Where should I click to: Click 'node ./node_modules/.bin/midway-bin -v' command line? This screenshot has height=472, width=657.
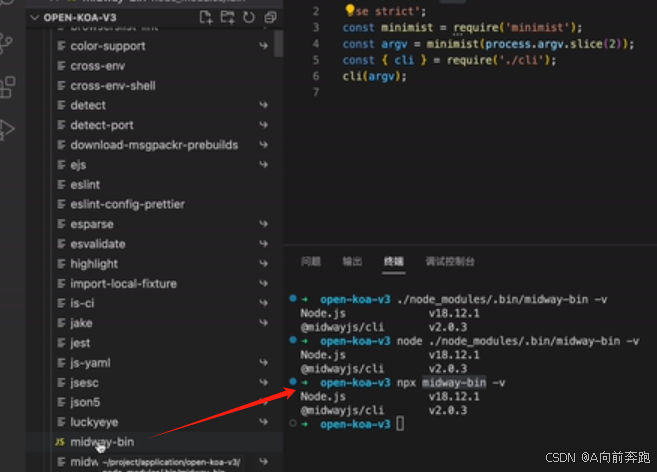(x=518, y=341)
